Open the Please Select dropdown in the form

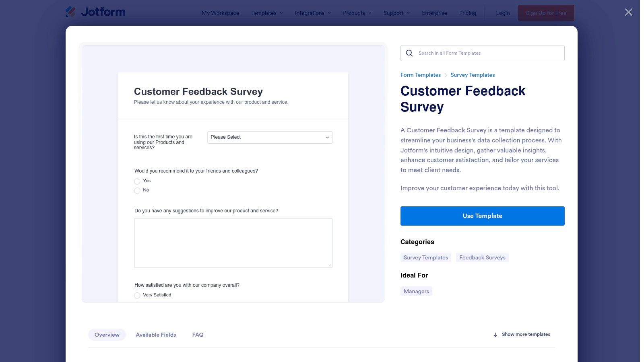pos(269,137)
